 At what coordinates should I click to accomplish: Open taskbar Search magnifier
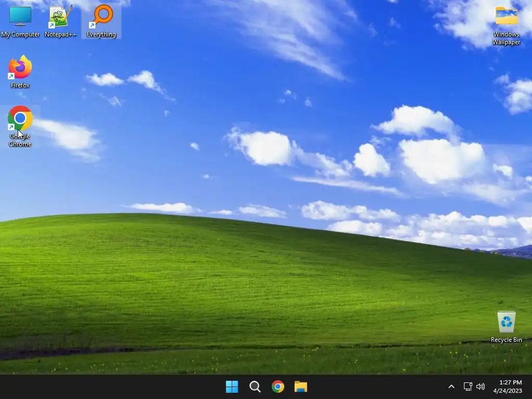click(255, 387)
